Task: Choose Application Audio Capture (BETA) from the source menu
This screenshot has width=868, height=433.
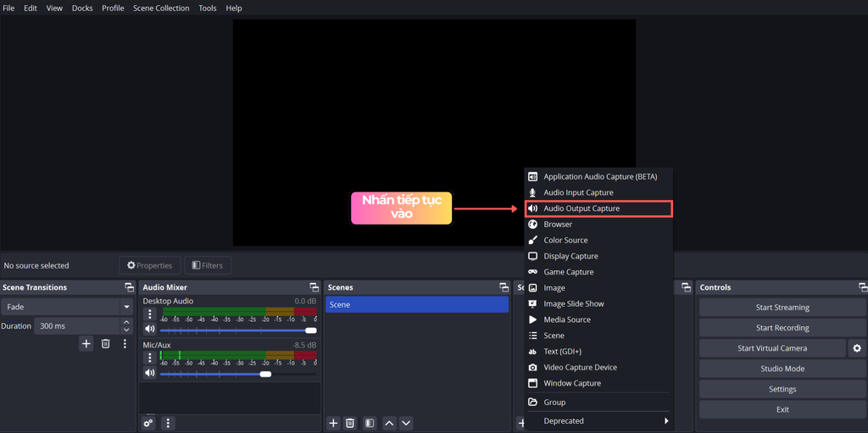Action: (x=598, y=176)
